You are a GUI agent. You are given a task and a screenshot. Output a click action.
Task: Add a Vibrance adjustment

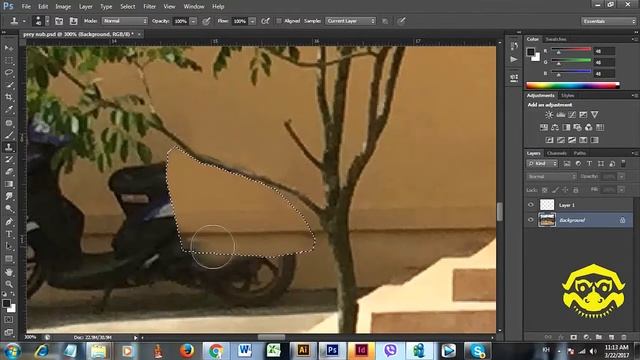click(594, 115)
